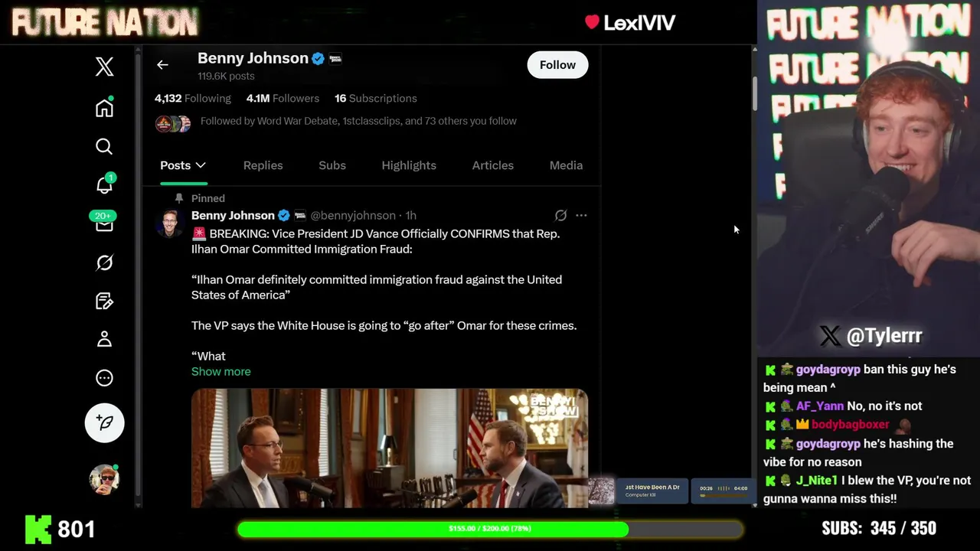Viewport: 980px width, 551px height.
Task: Open the account avatar at sidebar bottom
Action: [105, 479]
